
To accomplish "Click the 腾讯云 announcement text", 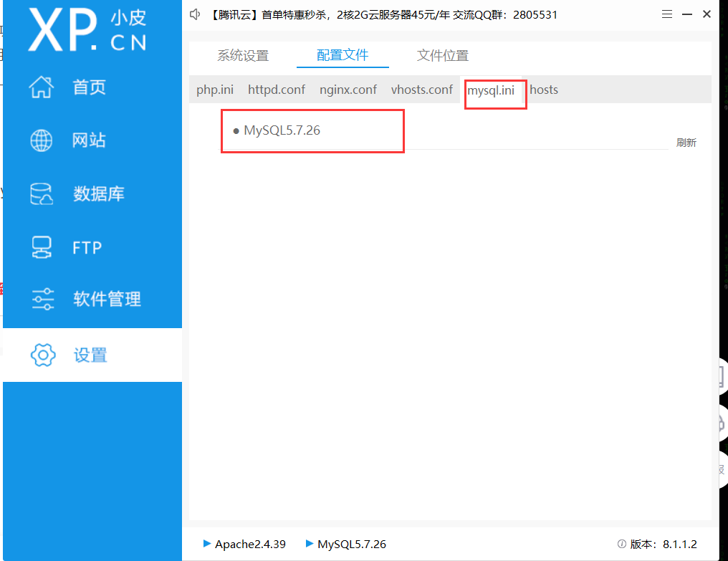I will tap(383, 15).
